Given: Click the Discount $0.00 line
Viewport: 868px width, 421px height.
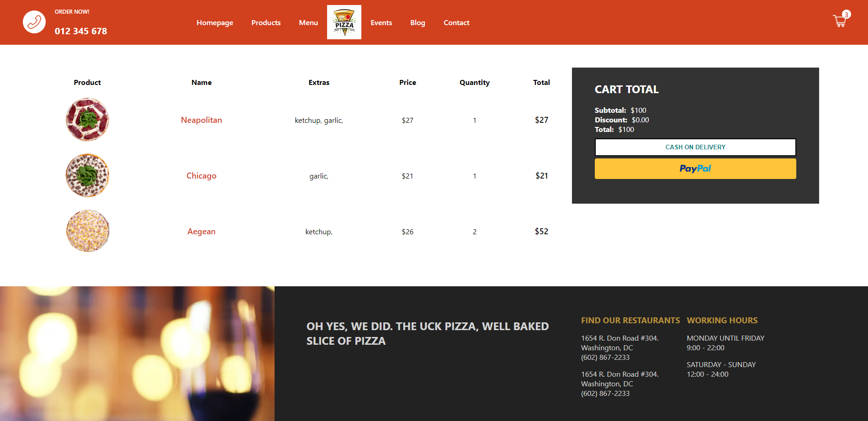Looking at the screenshot, I should pyautogui.click(x=622, y=120).
